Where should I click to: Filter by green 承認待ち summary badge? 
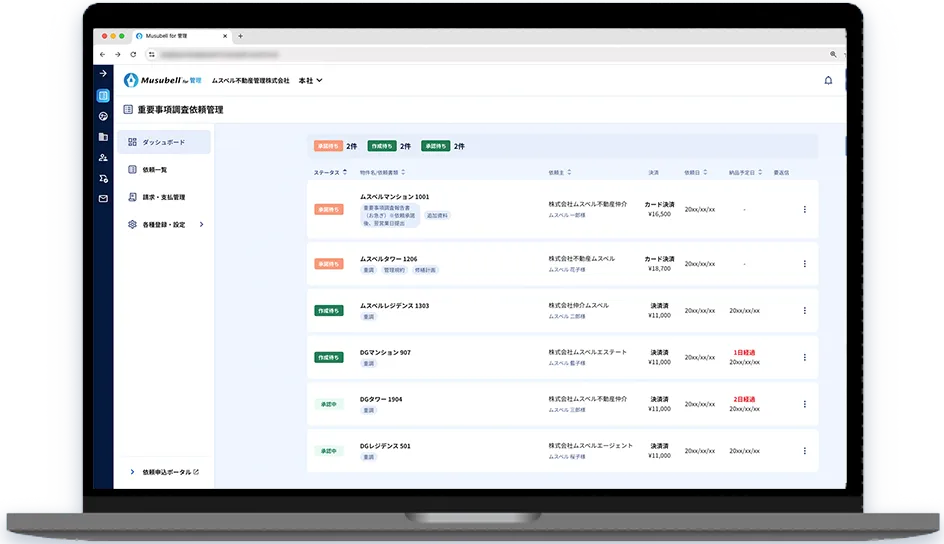(x=435, y=146)
